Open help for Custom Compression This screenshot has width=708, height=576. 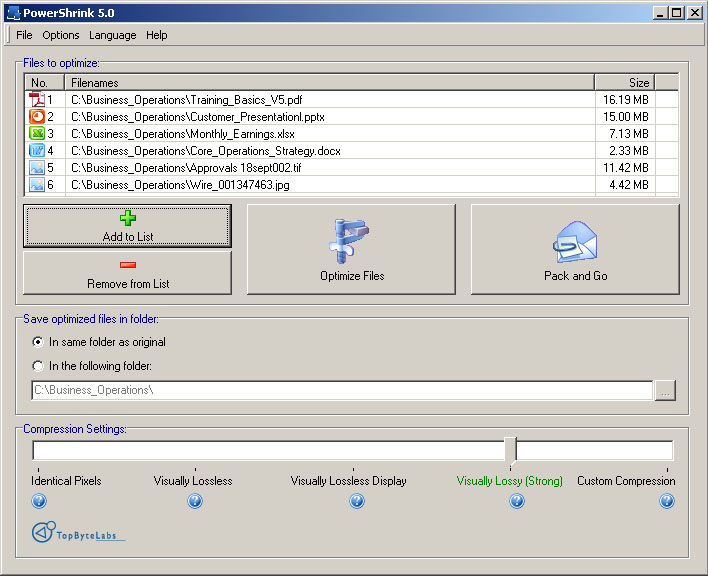click(x=667, y=501)
